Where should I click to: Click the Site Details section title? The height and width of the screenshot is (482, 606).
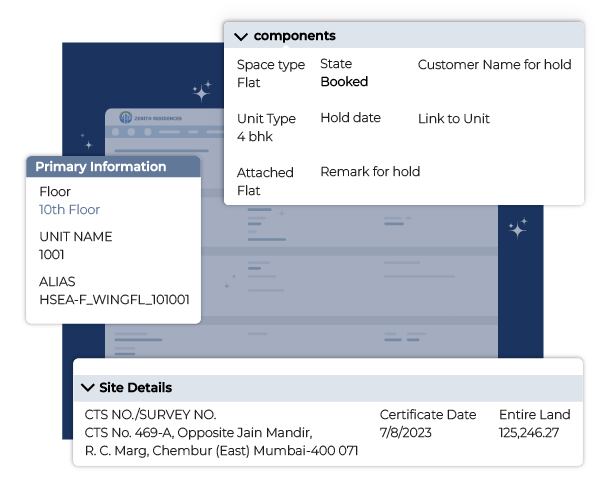(135, 388)
